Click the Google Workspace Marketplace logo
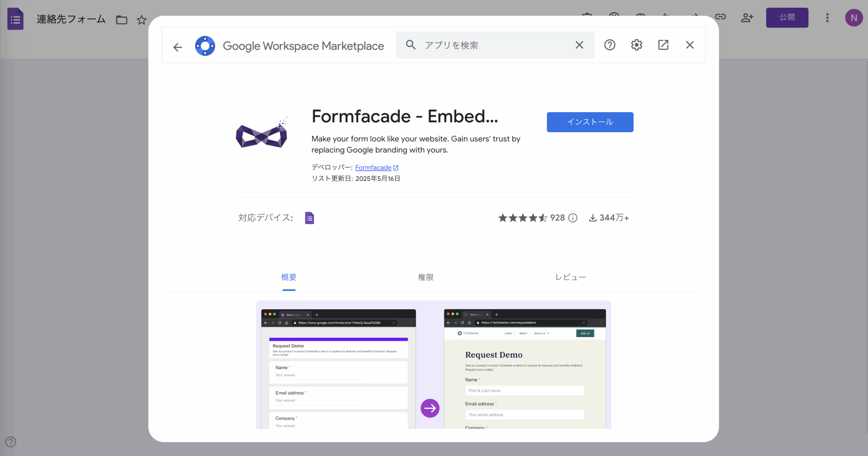868x456 pixels. (205, 46)
